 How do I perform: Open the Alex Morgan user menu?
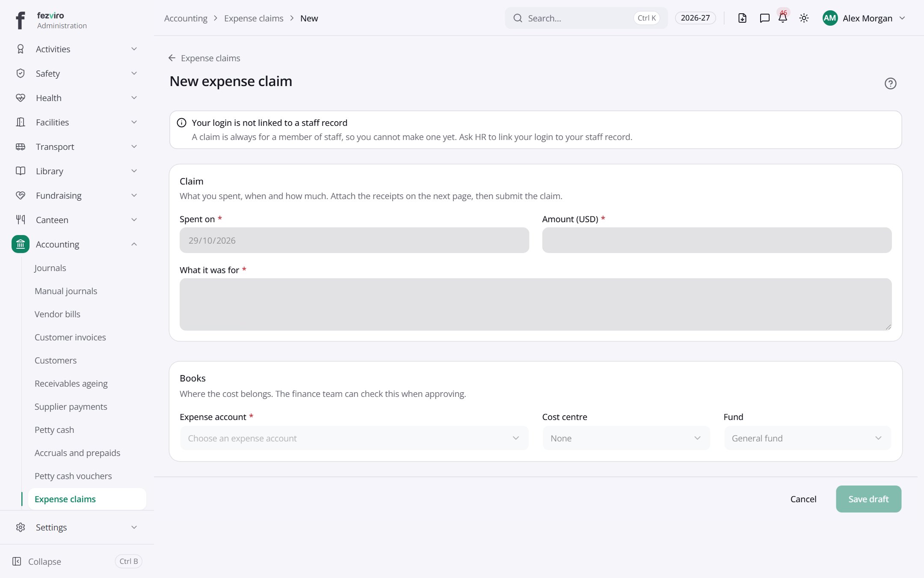point(864,18)
